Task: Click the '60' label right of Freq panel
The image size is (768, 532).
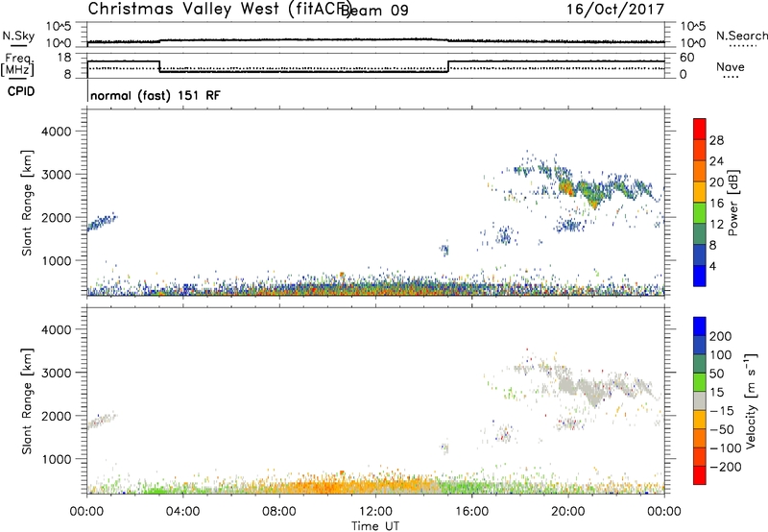Action: click(x=686, y=58)
